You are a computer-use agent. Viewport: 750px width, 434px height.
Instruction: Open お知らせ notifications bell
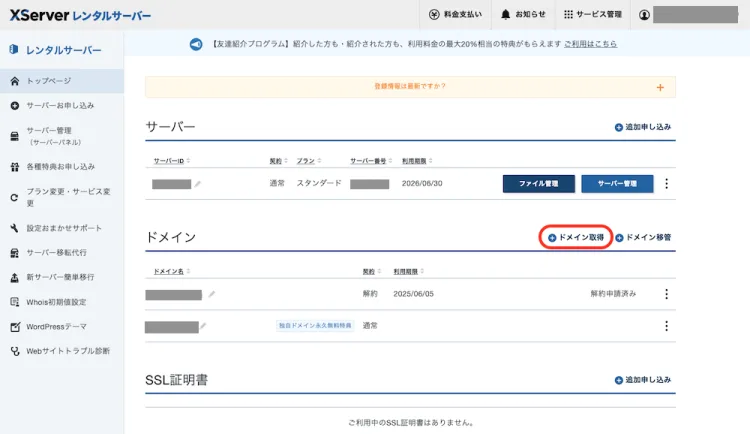pos(523,15)
